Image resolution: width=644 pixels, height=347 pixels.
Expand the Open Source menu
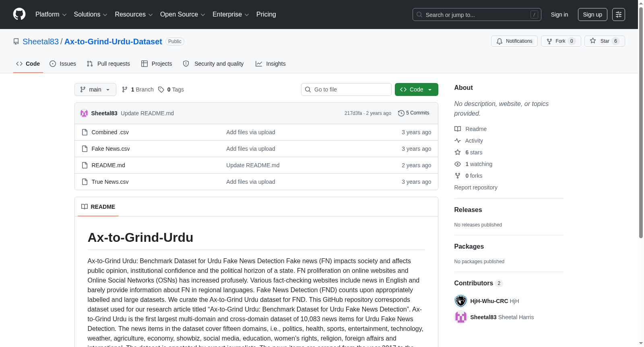coord(183,15)
